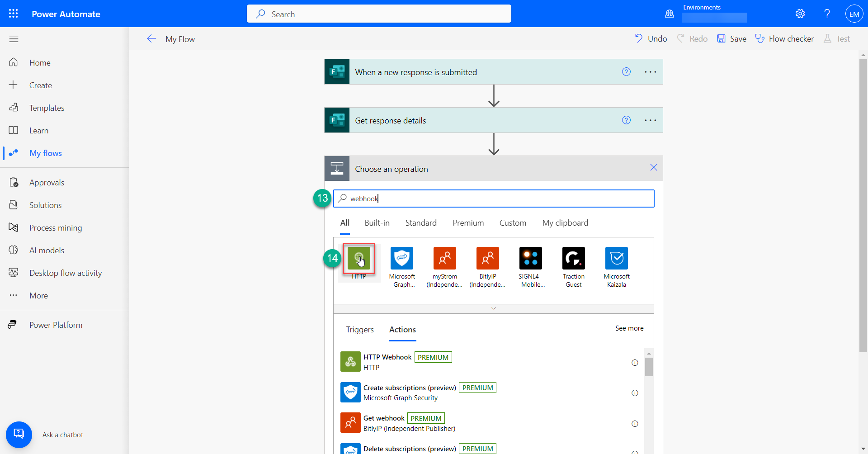Select the HTTP connector icon
The height and width of the screenshot is (454, 868).
tap(359, 258)
